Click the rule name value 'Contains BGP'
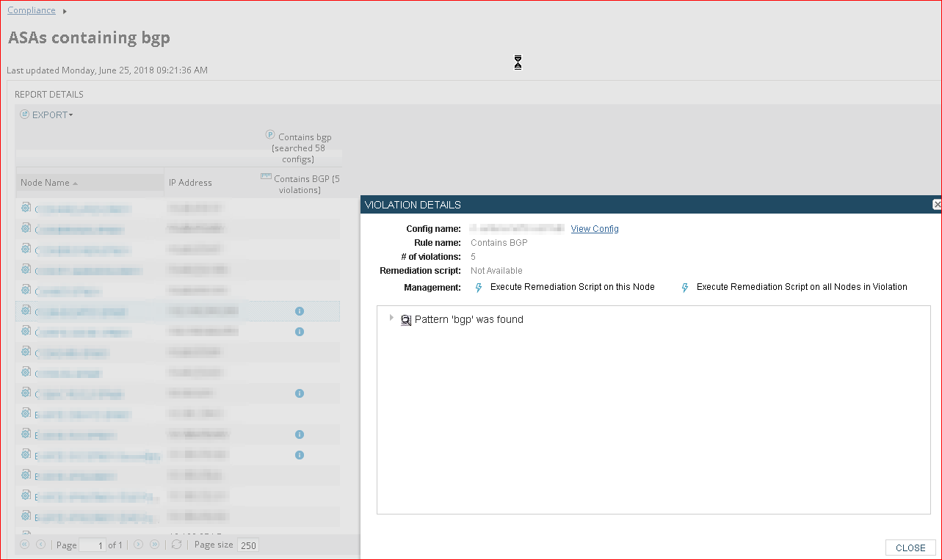This screenshot has height=560, width=942. [499, 243]
